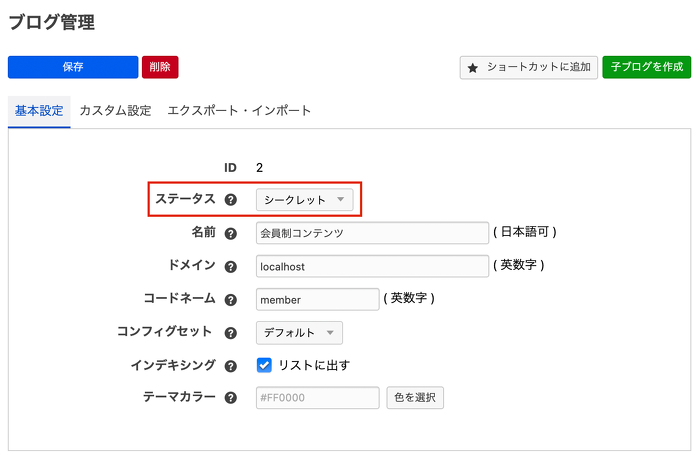This screenshot has width=700, height=458.
Task: Switch to the カスタム設定 tab
Action: click(115, 111)
